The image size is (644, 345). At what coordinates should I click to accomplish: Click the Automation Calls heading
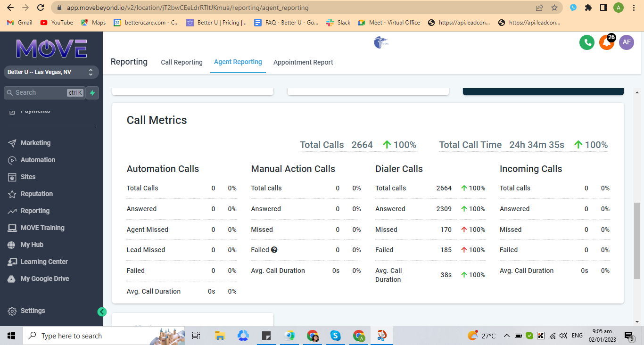pos(163,169)
